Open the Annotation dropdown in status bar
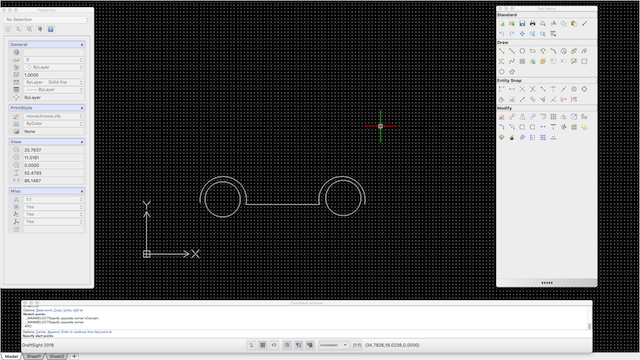Viewport: 640px width, 360px height. [333, 345]
